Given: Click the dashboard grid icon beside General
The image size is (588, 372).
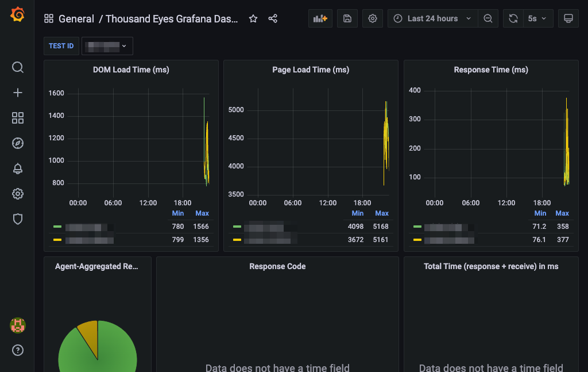Looking at the screenshot, I should (49, 18).
